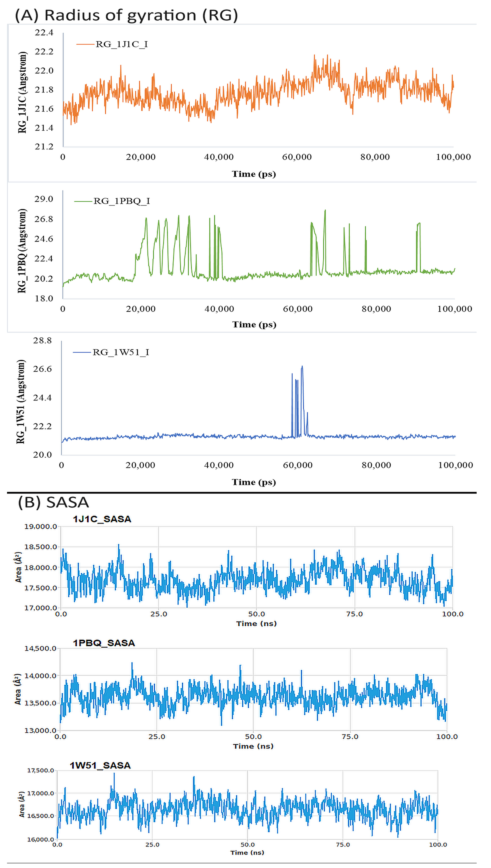Select the 1J1C_SASA chart title

pyautogui.click(x=102, y=519)
